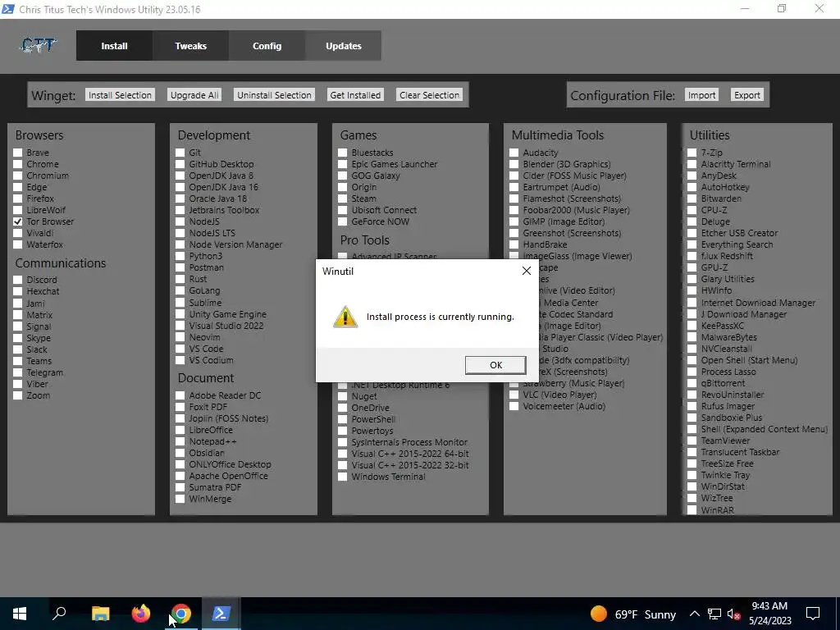Import a configuration file
Viewport: 840px width, 630px height.
(x=702, y=95)
